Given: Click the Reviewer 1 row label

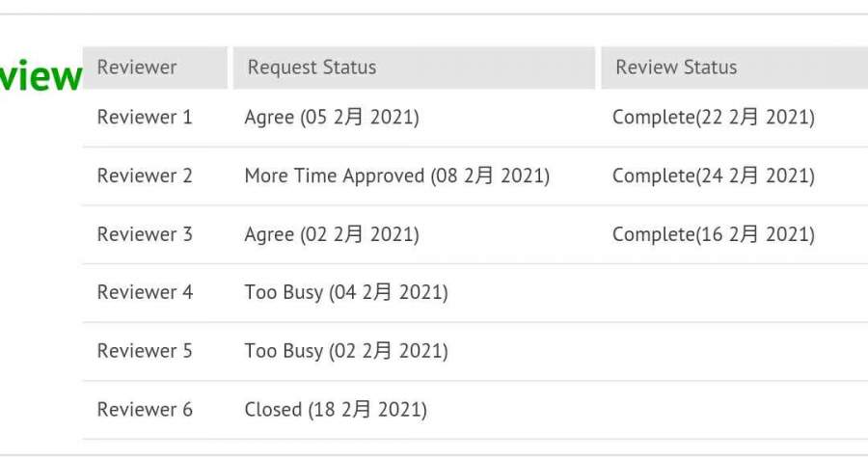Looking at the screenshot, I should click(x=145, y=118).
